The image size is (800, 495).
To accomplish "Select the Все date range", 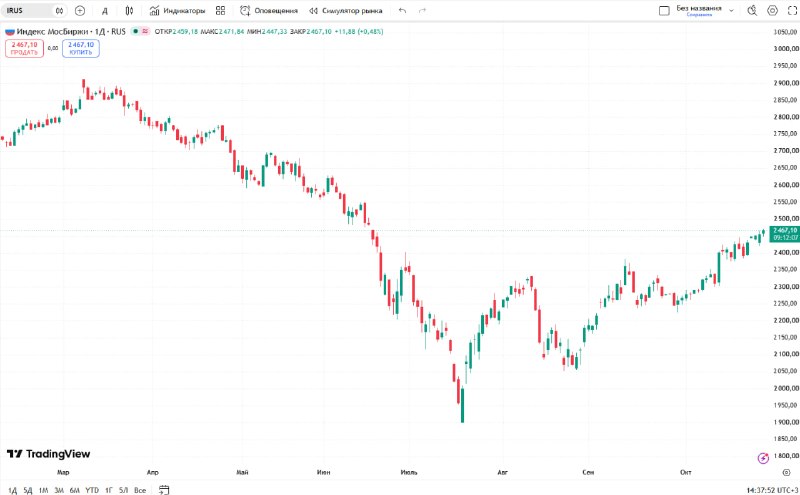I will [140, 490].
